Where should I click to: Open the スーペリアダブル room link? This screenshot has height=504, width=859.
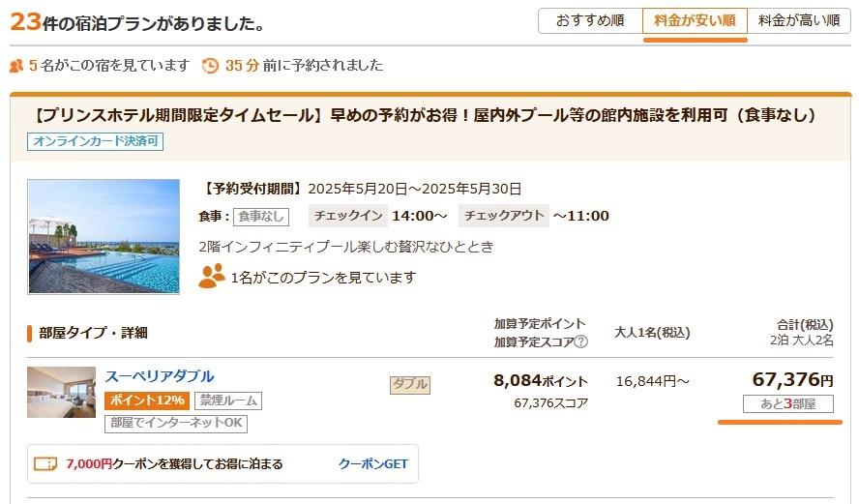160,376
